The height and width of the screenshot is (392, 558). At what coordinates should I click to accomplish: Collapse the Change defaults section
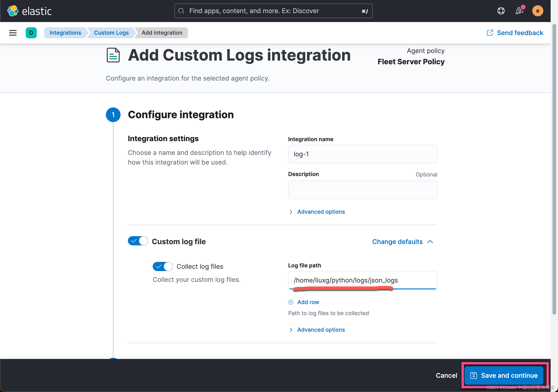402,241
